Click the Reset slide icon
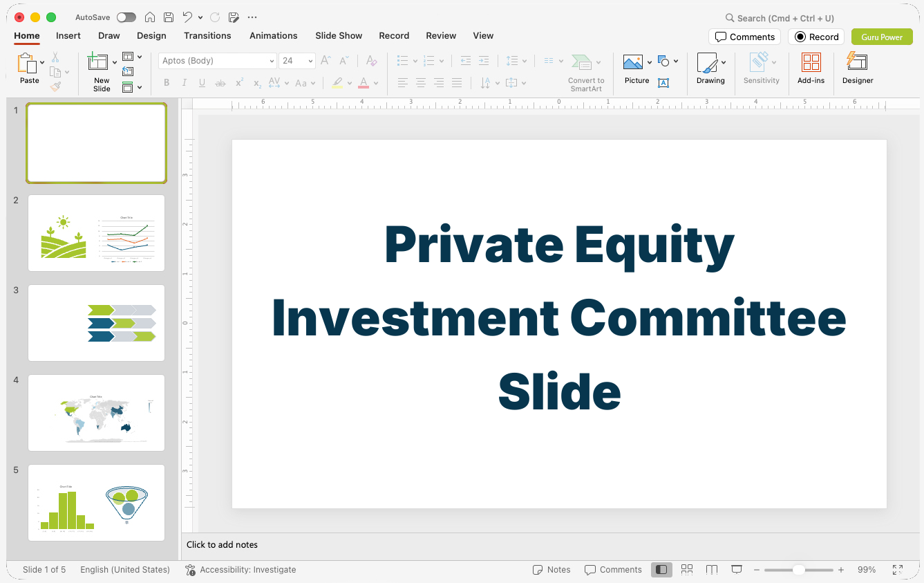The image size is (924, 583). [x=128, y=71]
